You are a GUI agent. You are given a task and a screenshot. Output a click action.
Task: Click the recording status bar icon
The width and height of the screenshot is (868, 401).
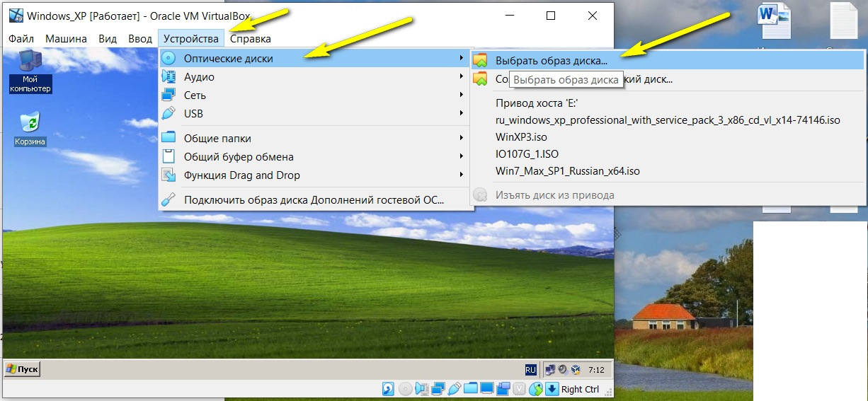(x=503, y=389)
